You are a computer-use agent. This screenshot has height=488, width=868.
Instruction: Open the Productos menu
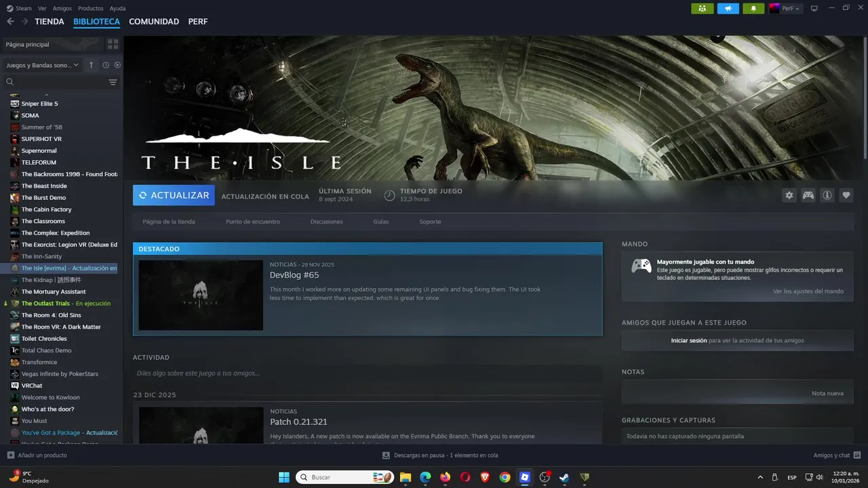(91, 8)
